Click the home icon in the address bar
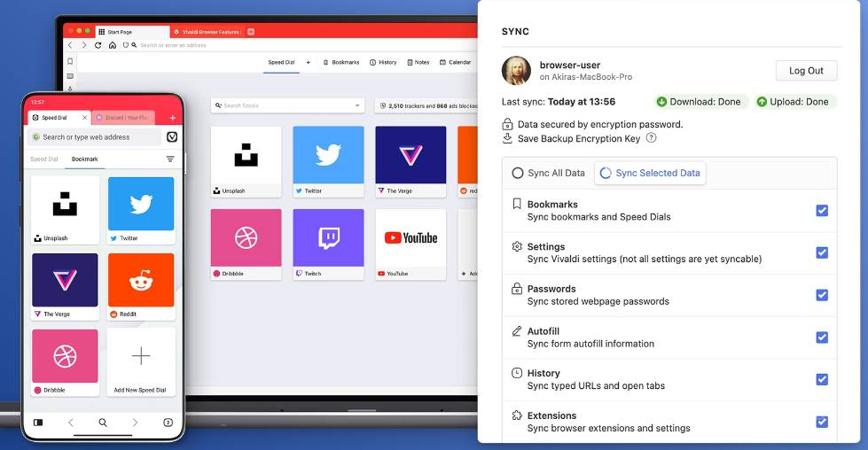Image resolution: width=868 pixels, height=450 pixels. tap(112, 45)
